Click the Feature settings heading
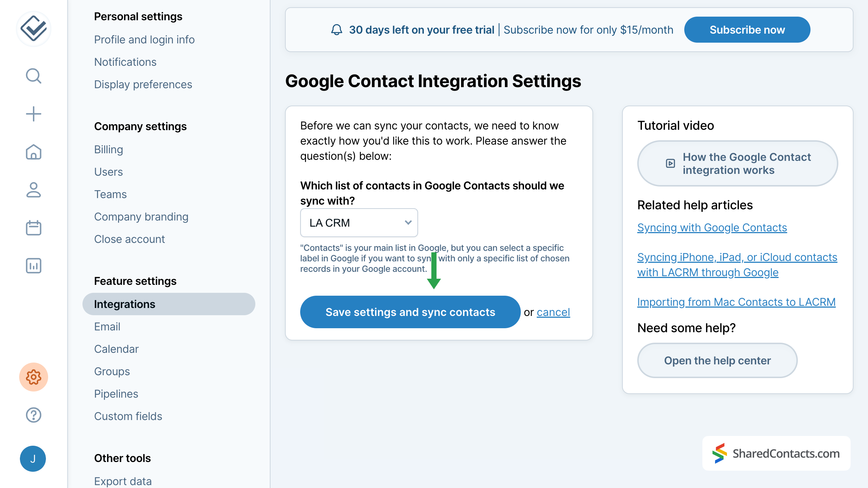Screen dimensions: 868x488 (x=135, y=281)
